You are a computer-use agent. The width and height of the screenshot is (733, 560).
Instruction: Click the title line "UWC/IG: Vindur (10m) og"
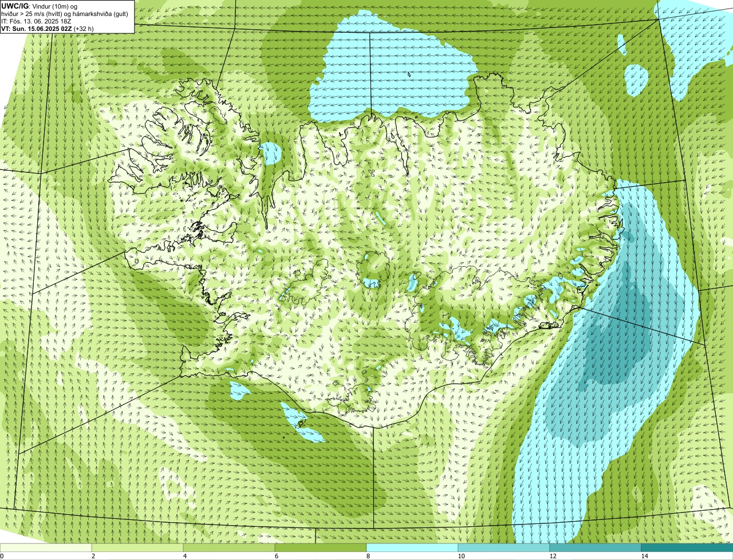pos(39,6)
